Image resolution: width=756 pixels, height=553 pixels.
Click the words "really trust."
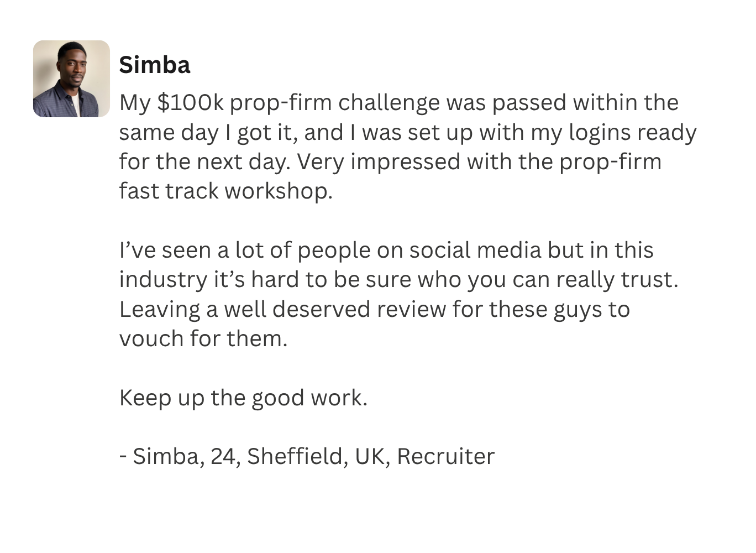(617, 280)
